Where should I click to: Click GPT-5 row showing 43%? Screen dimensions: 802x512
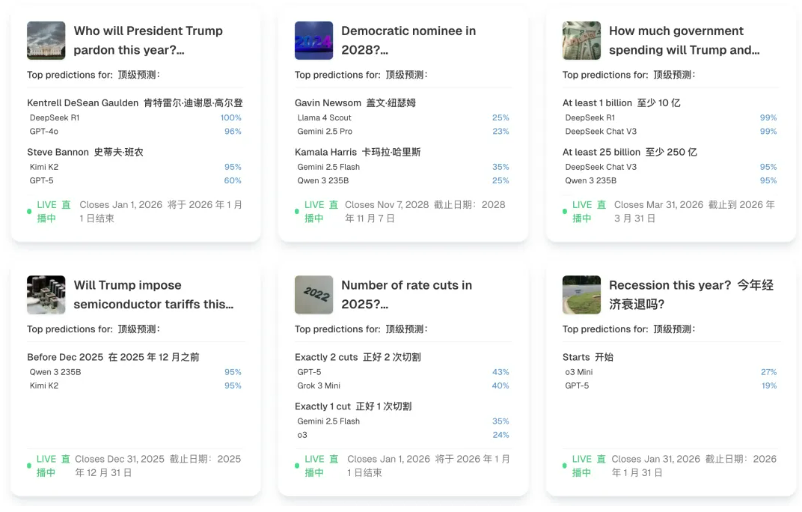point(403,372)
